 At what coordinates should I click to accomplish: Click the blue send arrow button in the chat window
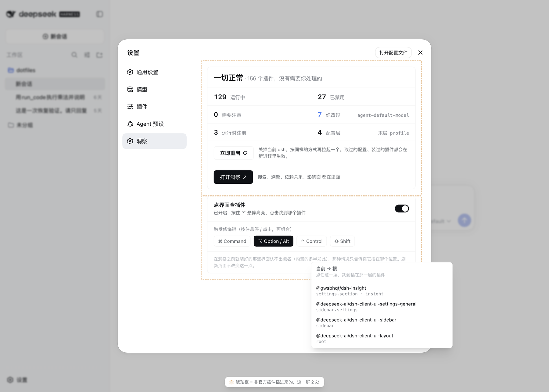464,220
